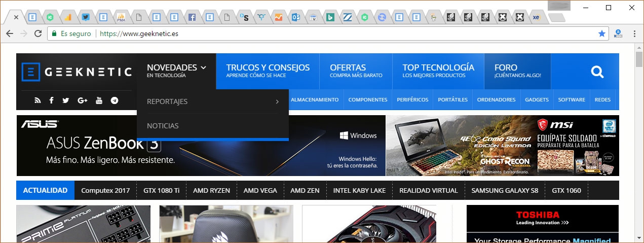Expand the REPORTAJES submenu arrow
This screenshot has width=644, height=243.
click(x=277, y=102)
